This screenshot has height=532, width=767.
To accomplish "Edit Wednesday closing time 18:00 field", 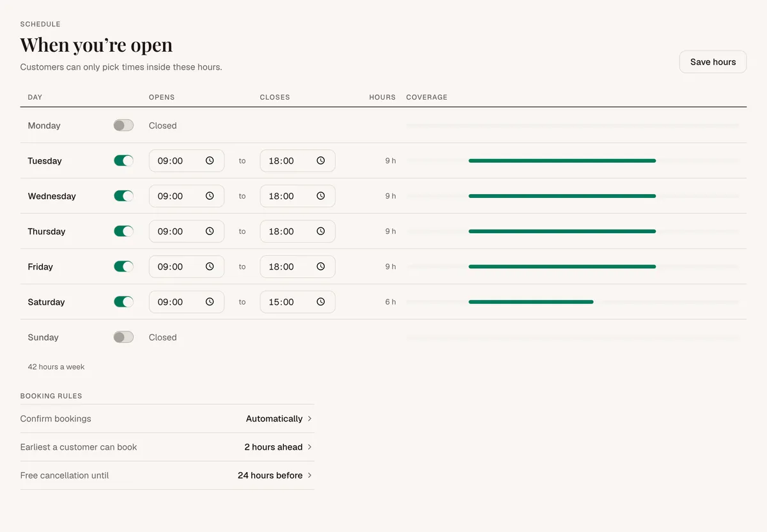I will click(x=298, y=196).
